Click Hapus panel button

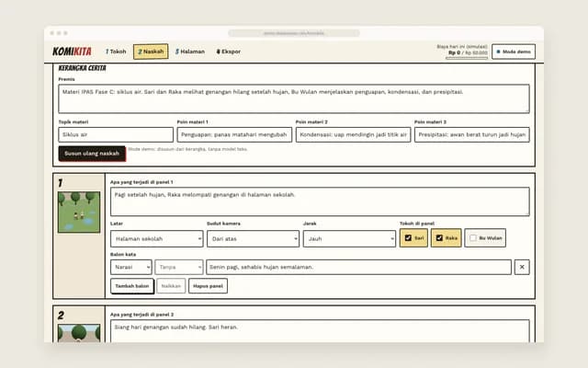coord(208,286)
